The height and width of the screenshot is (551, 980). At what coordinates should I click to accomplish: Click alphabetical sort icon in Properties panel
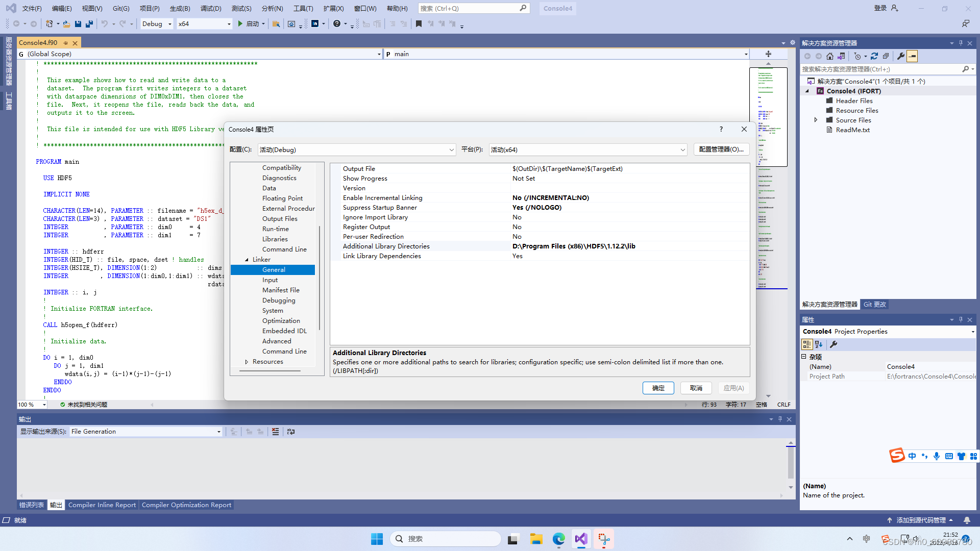pyautogui.click(x=819, y=344)
